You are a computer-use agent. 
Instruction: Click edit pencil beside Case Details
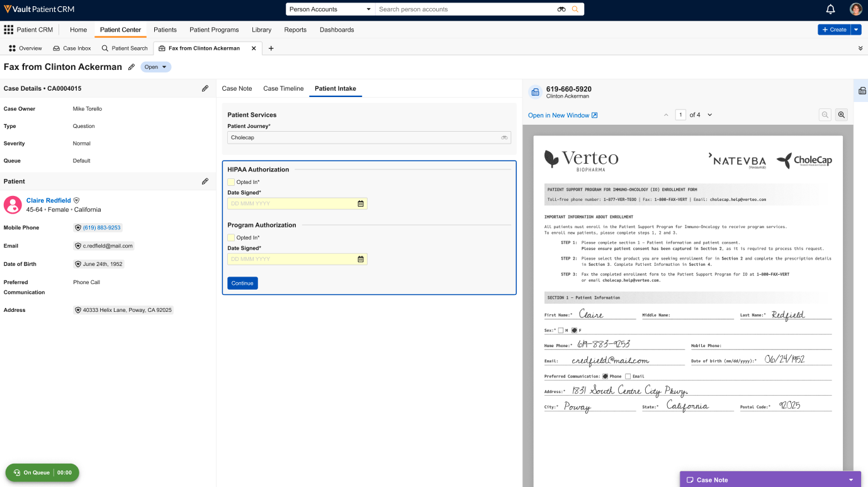coord(205,89)
